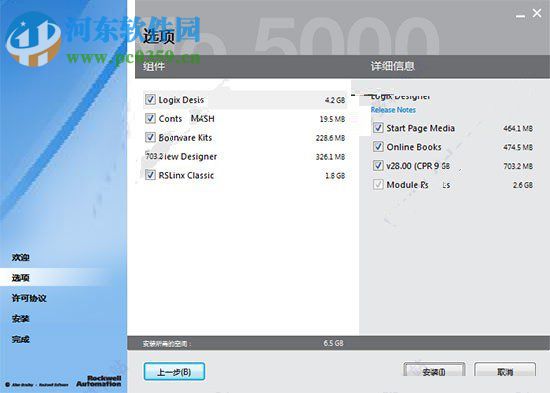Click the 464.1 MB size value
Viewport: 550px width, 393px height.
[518, 128]
